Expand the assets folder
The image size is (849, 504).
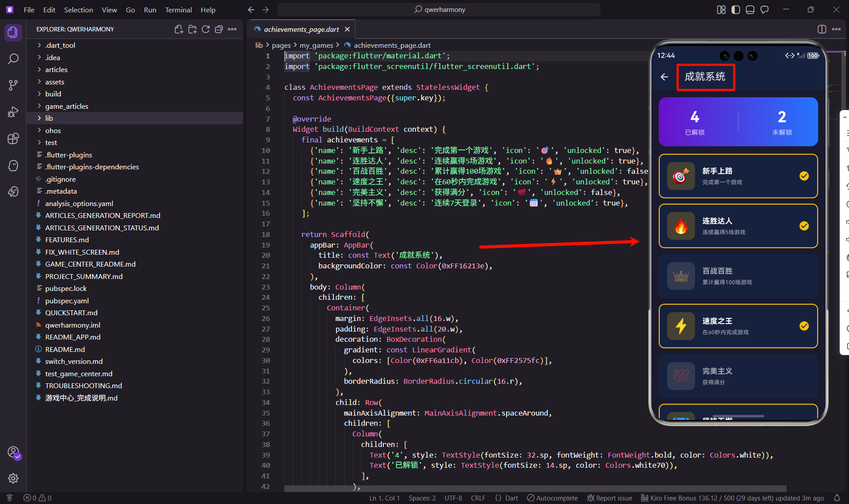(54, 82)
